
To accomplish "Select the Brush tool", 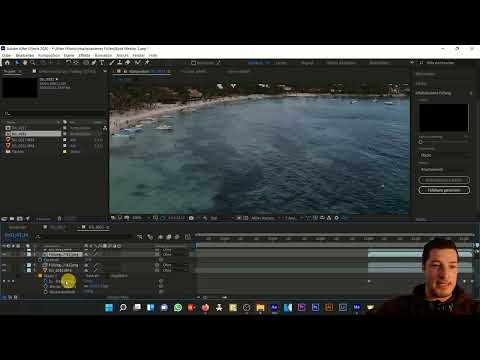I will [x=111, y=62].
